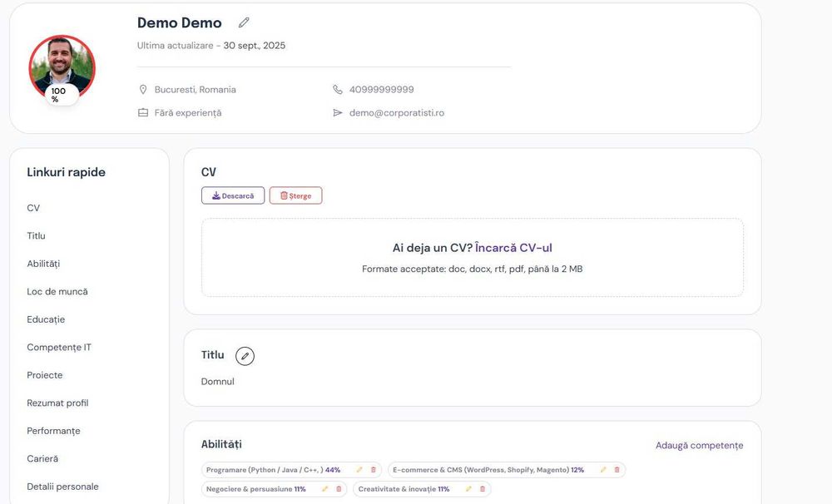This screenshot has width=832, height=504.
Task: Delete the E-commerce & CMS skill
Action: 617,470
